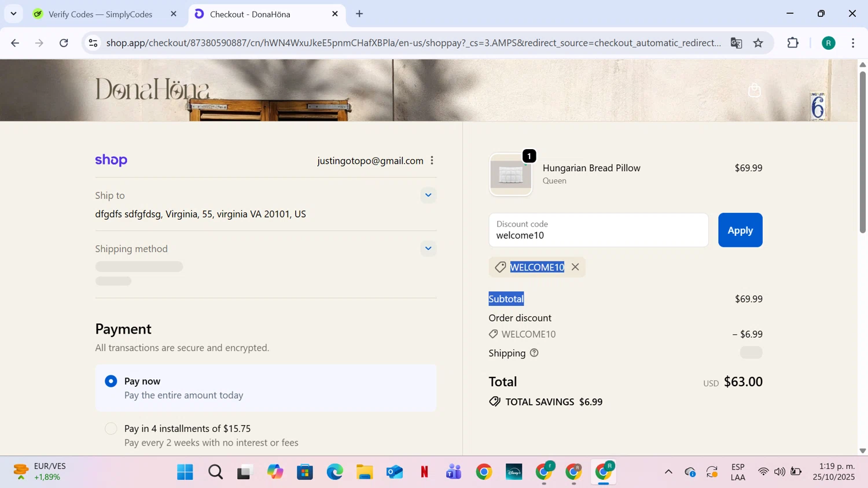Viewport: 868px width, 488px height.
Task: Click the $63.00 total amount
Action: [x=743, y=382]
